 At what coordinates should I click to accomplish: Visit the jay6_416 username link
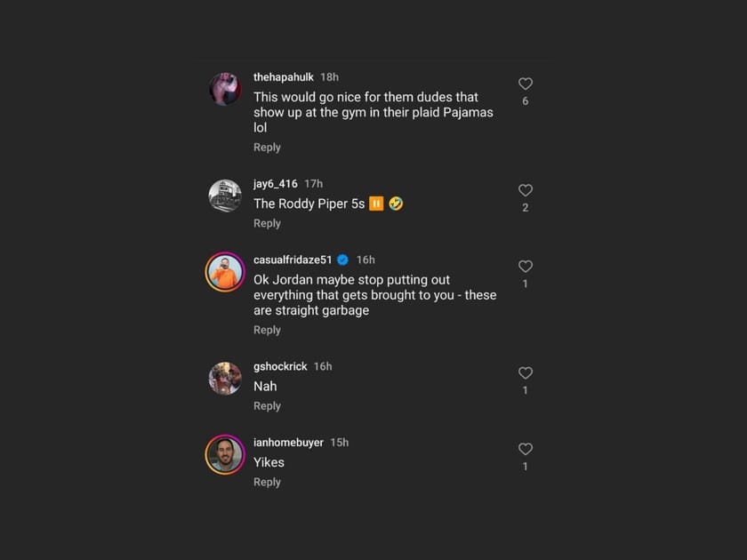point(275,183)
